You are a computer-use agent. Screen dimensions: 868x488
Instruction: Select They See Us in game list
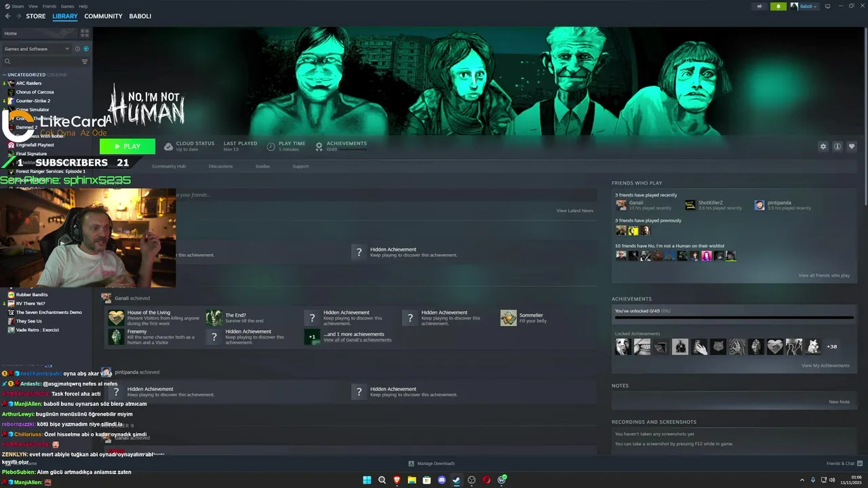[x=28, y=321]
